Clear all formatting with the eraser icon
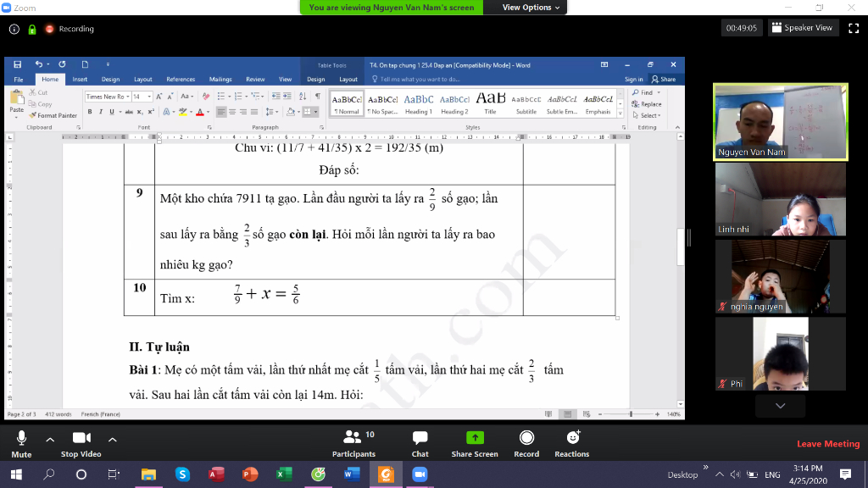The width and height of the screenshot is (868, 488). (x=206, y=97)
